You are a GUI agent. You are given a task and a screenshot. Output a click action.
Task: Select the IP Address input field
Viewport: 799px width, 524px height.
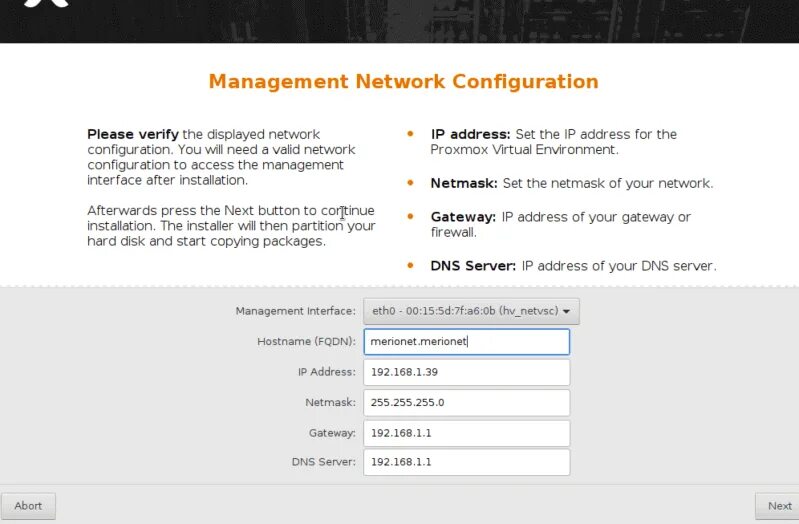467,372
